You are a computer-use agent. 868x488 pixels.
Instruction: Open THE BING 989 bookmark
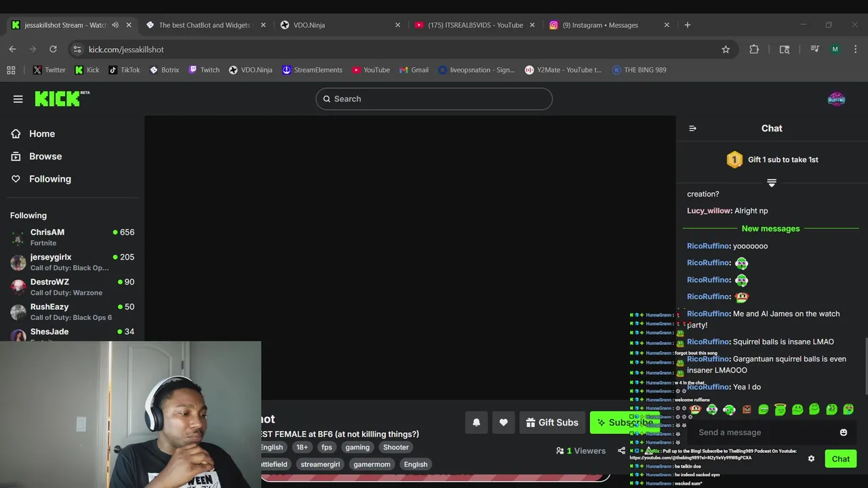(x=639, y=70)
